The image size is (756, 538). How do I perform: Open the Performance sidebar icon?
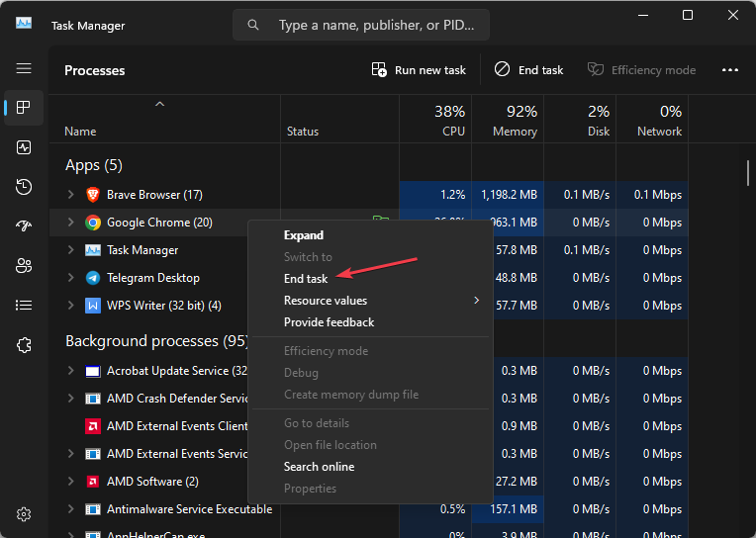(24, 147)
